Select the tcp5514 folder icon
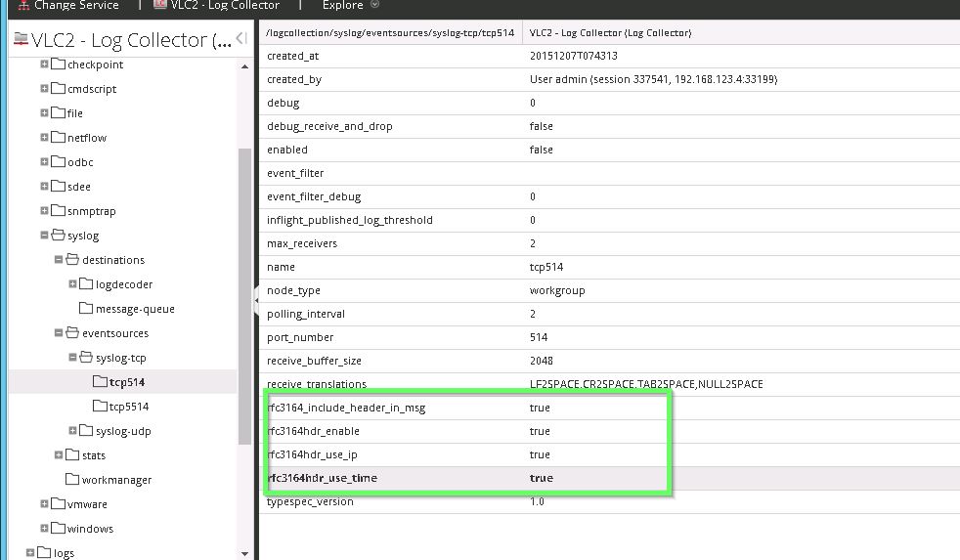960x560 pixels. pos(100,406)
